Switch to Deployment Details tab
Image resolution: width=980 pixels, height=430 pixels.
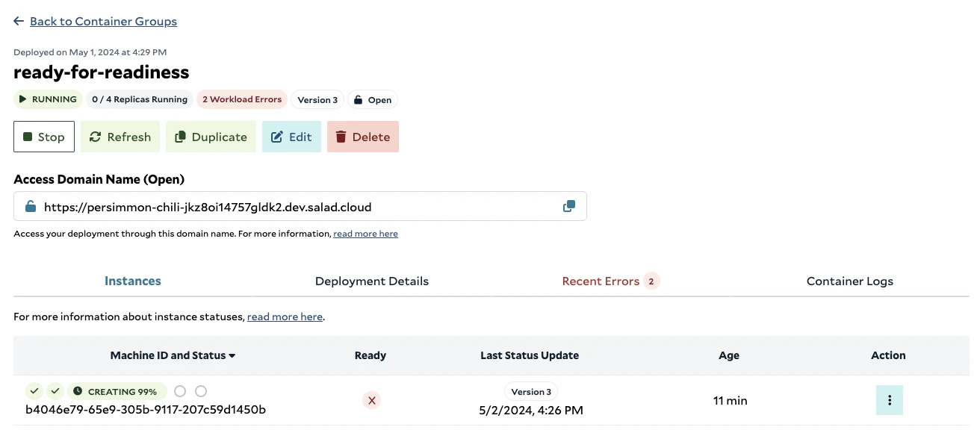[372, 281]
